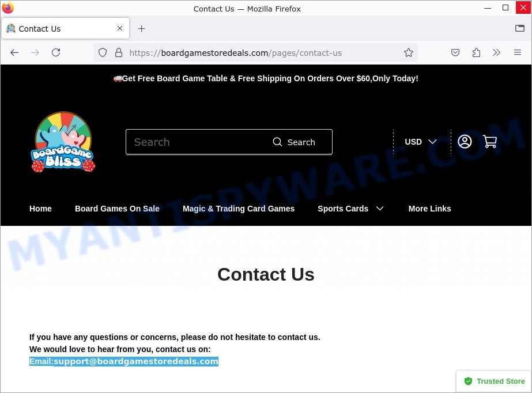532x393 pixels.
Task: Open Sports Cards menu
Action: (x=343, y=209)
